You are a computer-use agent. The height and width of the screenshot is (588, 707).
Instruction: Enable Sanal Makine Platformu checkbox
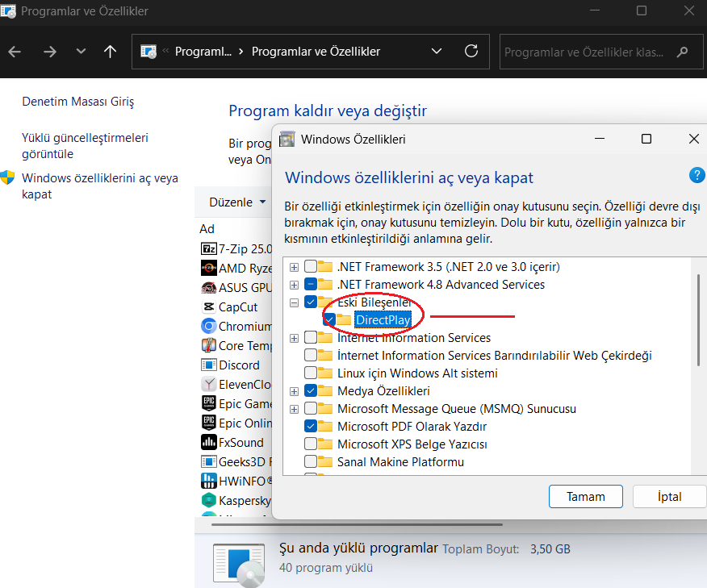pos(311,461)
